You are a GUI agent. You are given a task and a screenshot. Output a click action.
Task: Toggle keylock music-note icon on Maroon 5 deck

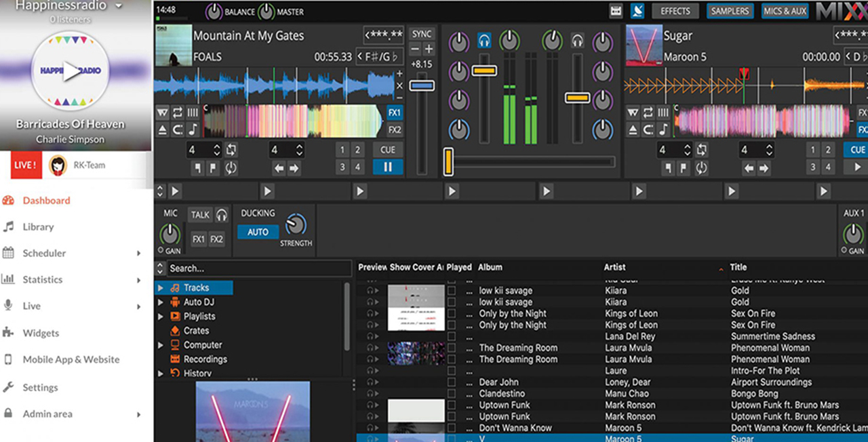click(x=664, y=129)
